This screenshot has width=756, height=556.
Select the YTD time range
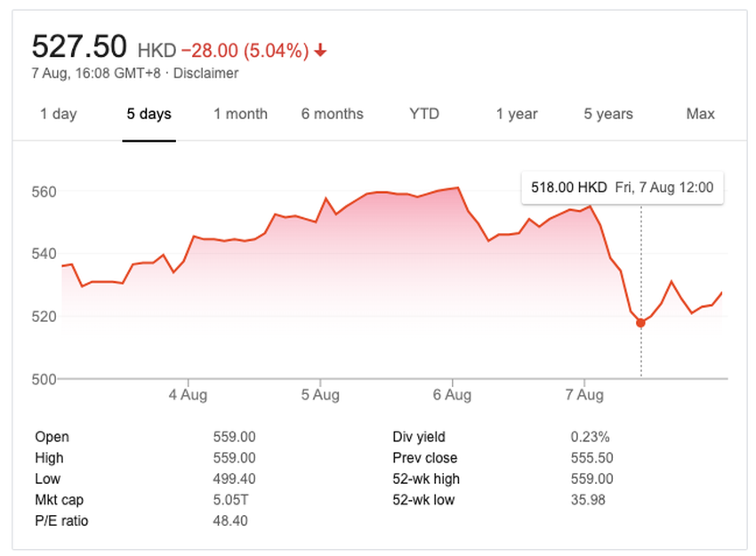tap(424, 114)
